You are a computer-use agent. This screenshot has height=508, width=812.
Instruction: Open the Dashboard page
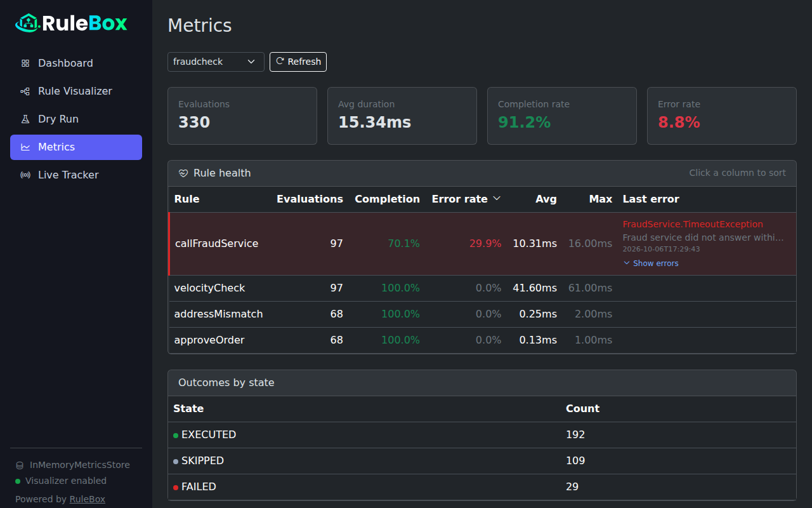point(76,63)
